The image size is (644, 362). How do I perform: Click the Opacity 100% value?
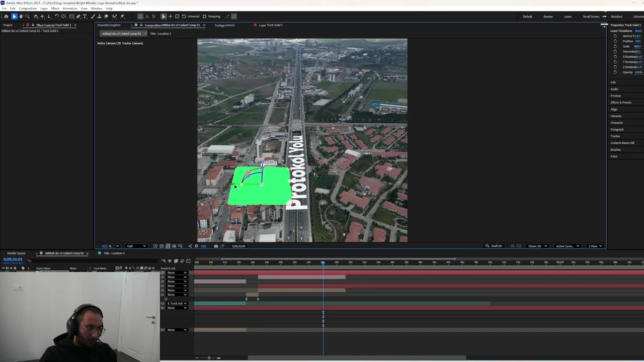coord(638,72)
